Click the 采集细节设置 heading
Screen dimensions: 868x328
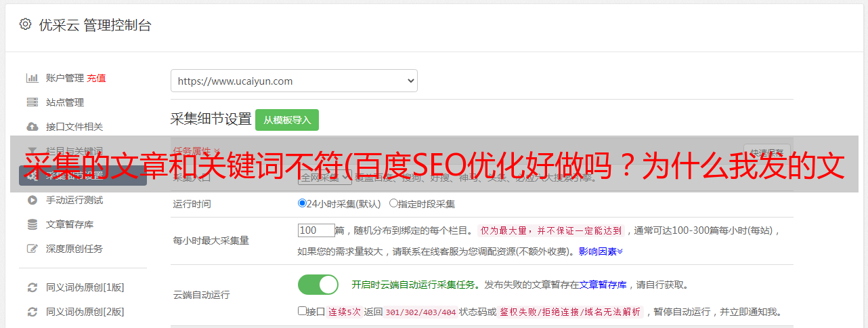click(x=211, y=119)
